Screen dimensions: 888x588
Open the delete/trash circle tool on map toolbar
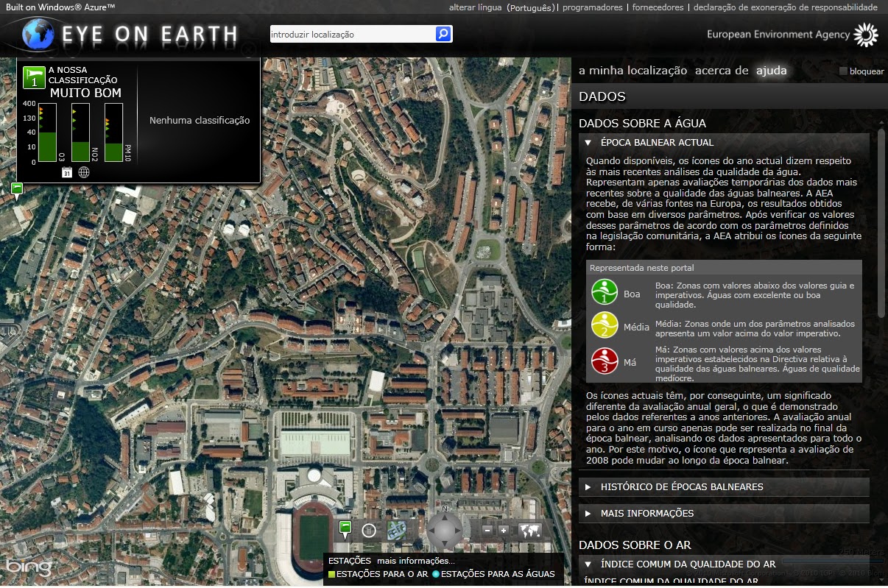[x=369, y=531]
